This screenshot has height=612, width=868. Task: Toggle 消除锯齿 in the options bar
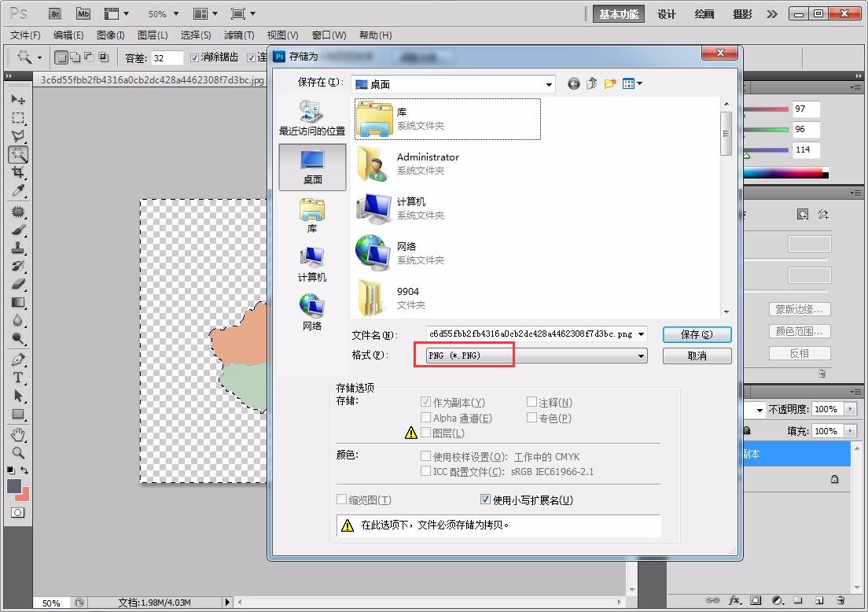point(193,57)
